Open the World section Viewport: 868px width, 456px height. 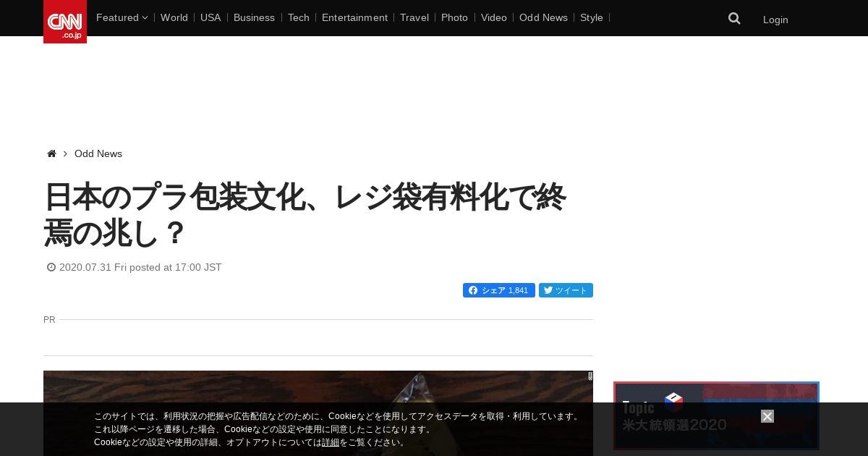coord(174,17)
